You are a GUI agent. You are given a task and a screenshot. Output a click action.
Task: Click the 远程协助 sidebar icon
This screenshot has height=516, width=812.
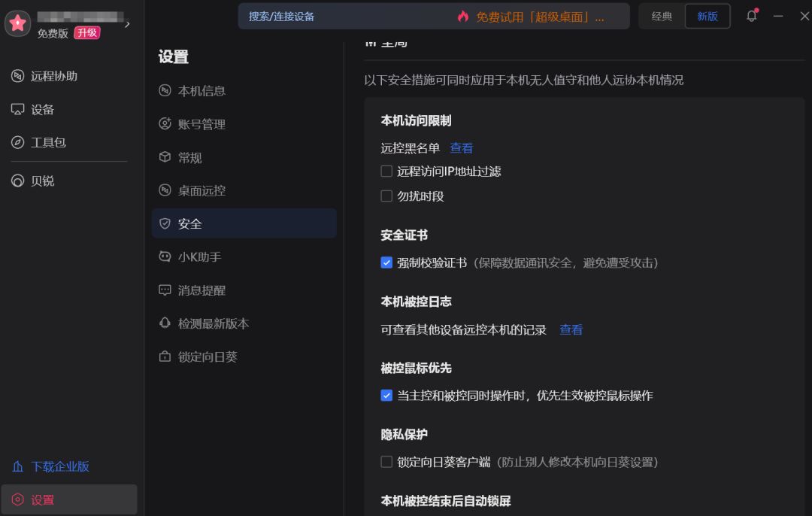click(x=17, y=76)
